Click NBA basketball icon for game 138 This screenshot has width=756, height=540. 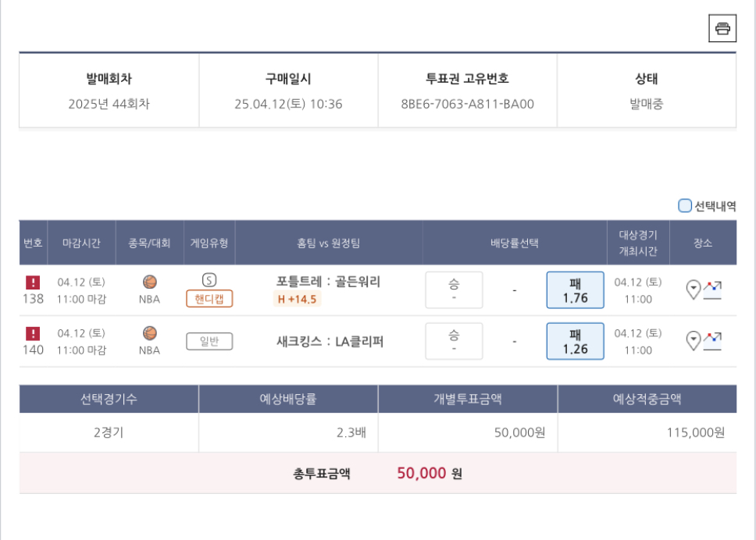[x=149, y=282]
